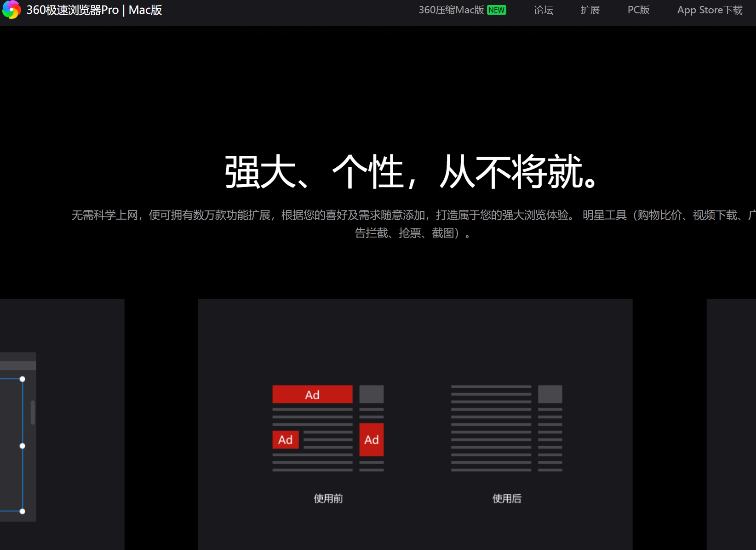Image resolution: width=756 pixels, height=550 pixels.
Task: Select the left small red Ad block
Action: [x=286, y=439]
